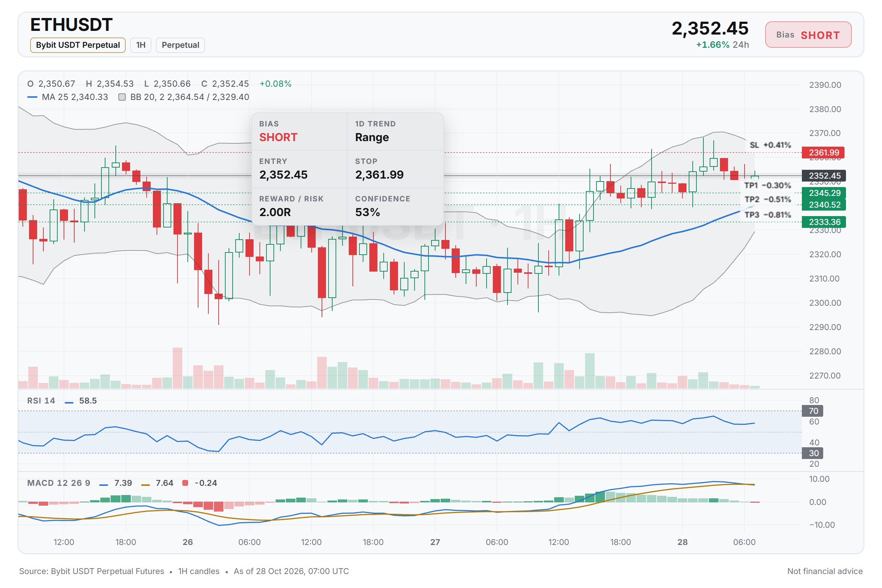882x588 pixels.
Task: Click the +1.66% 24h change text
Action: (x=722, y=45)
